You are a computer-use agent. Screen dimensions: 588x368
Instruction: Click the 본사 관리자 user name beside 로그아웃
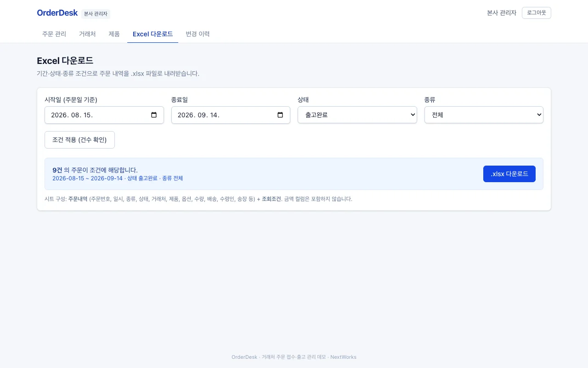coord(502,13)
